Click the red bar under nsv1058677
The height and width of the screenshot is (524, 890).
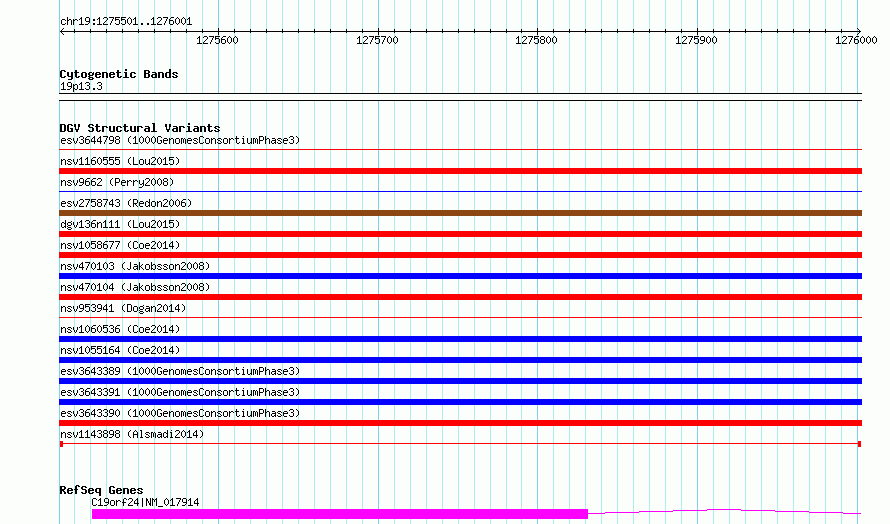tap(460, 255)
